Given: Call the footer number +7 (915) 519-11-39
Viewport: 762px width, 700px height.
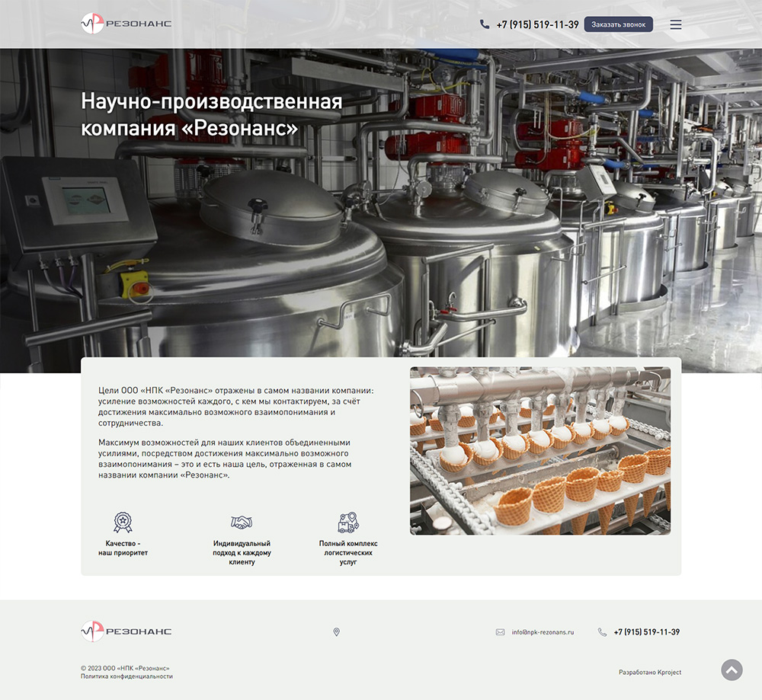Looking at the screenshot, I should pos(646,632).
